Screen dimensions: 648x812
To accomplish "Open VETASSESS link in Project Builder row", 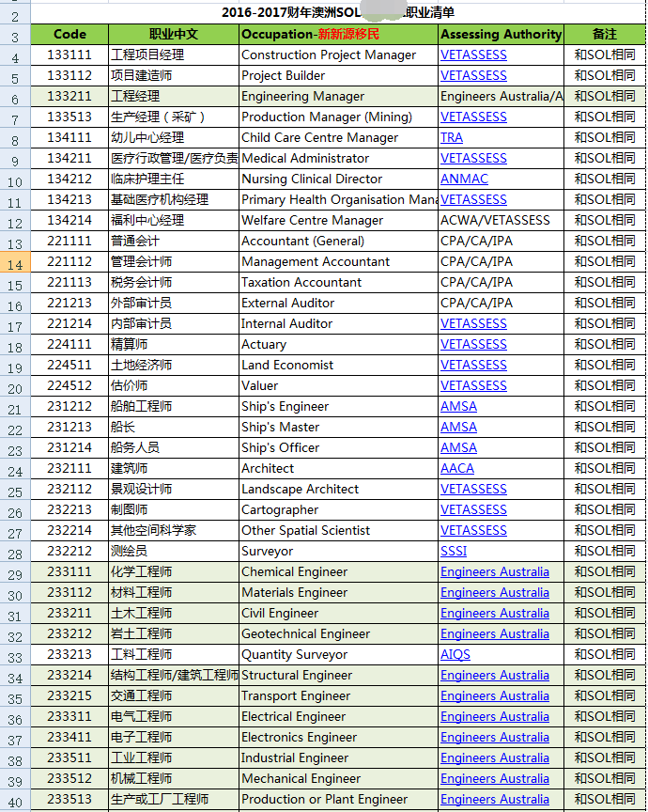I will 473,75.
